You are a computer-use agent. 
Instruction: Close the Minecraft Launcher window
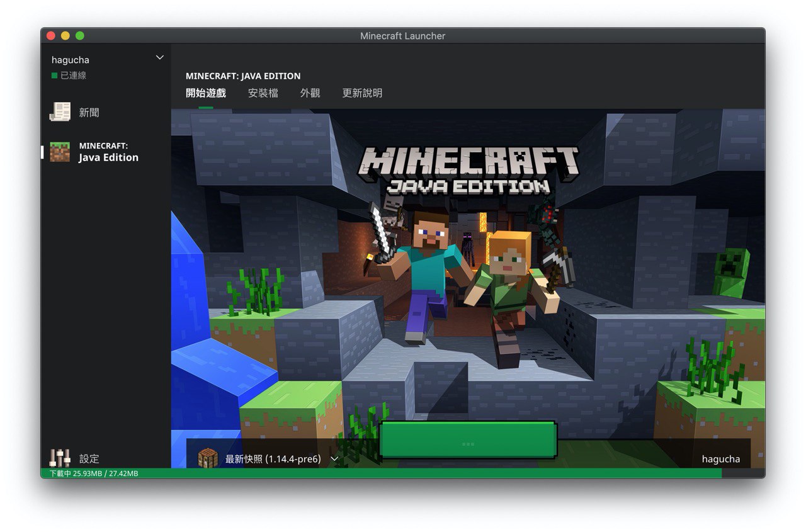(x=51, y=36)
